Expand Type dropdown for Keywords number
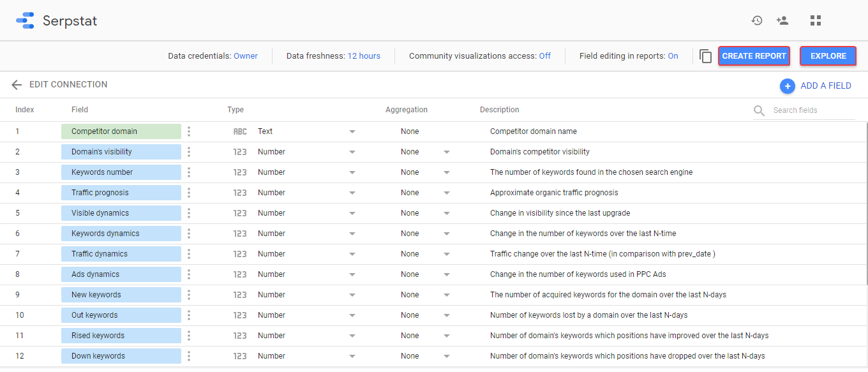868x372 pixels. 352,172
